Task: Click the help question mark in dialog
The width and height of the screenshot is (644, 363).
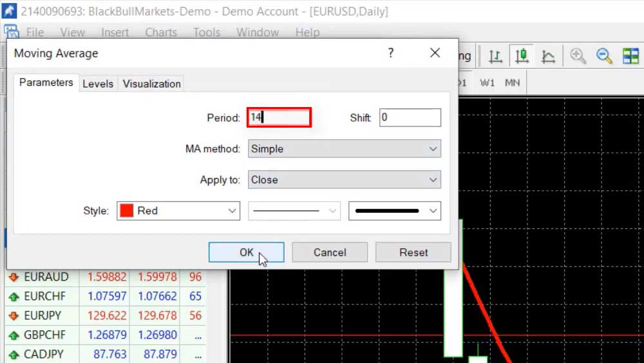Action: (x=391, y=53)
